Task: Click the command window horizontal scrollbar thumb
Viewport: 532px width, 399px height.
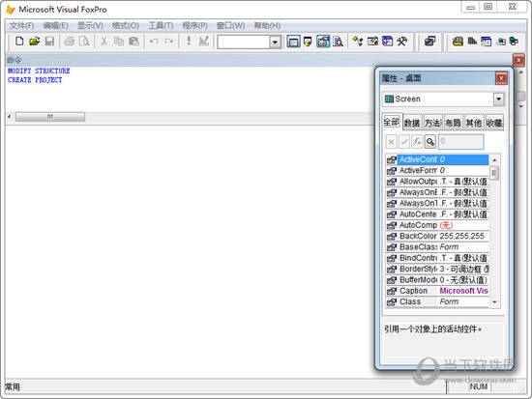Action: [50, 117]
